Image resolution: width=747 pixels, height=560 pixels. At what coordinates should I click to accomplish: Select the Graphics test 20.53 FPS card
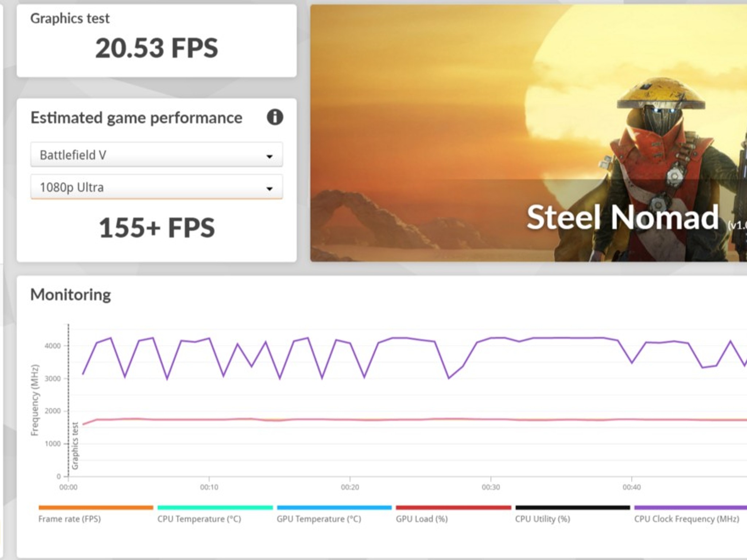point(156,40)
